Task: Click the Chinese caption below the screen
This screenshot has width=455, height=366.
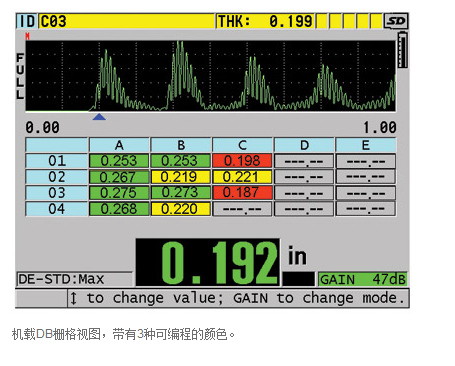Action: tap(123, 334)
